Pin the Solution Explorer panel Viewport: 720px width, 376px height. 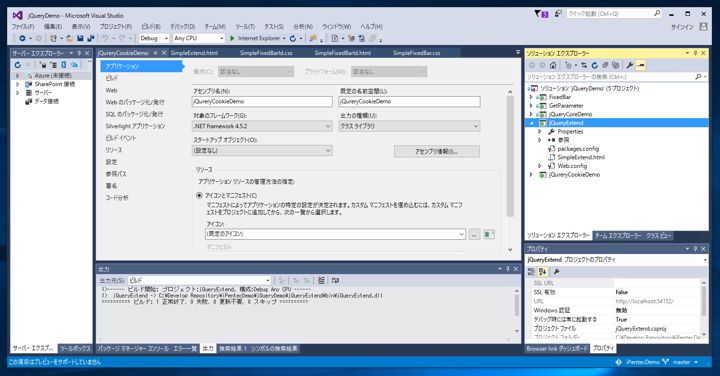[x=695, y=53]
